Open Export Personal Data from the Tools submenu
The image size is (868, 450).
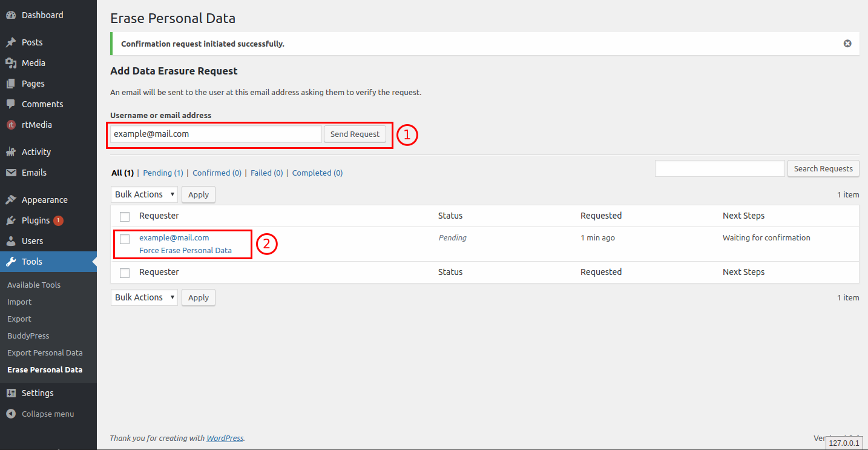point(45,352)
